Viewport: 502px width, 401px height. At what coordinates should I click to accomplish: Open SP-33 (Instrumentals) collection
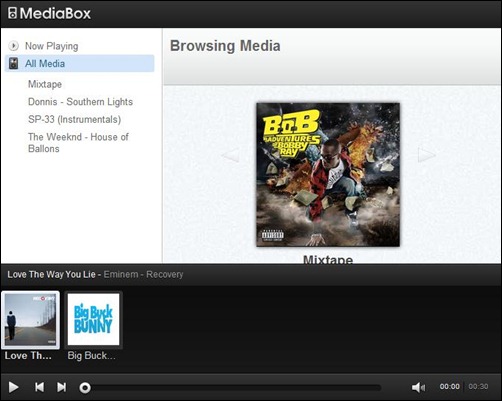(x=75, y=119)
